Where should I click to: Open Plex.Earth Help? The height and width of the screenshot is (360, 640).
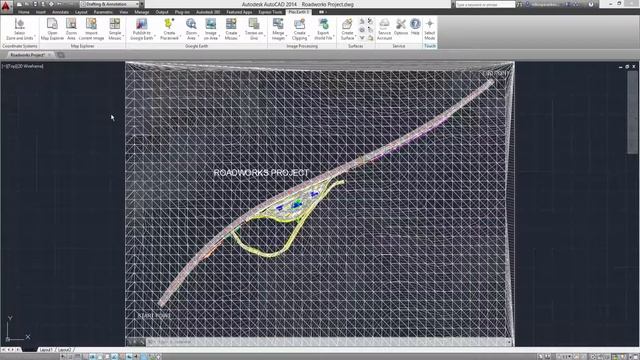click(x=415, y=27)
